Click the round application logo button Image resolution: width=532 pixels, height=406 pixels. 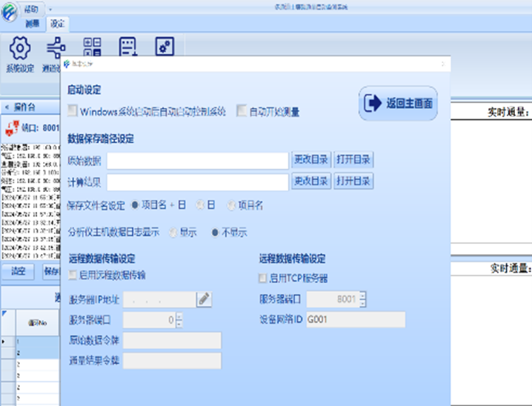pos(9,11)
